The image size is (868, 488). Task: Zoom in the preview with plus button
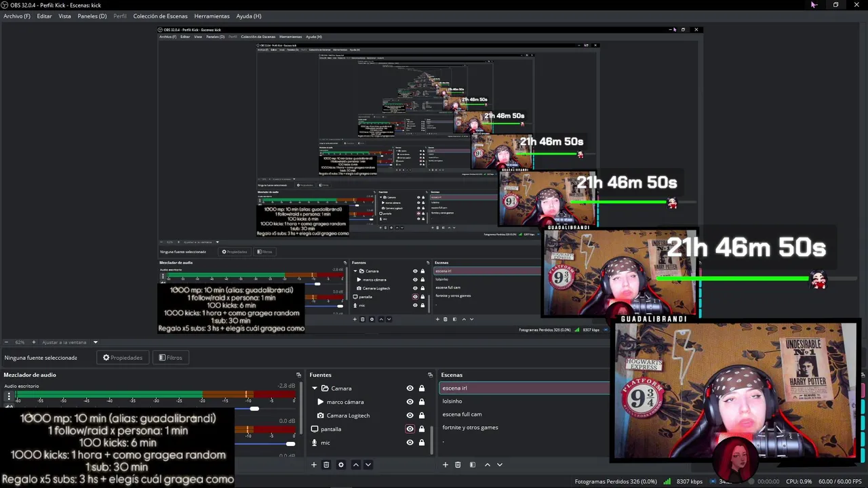[33, 342]
